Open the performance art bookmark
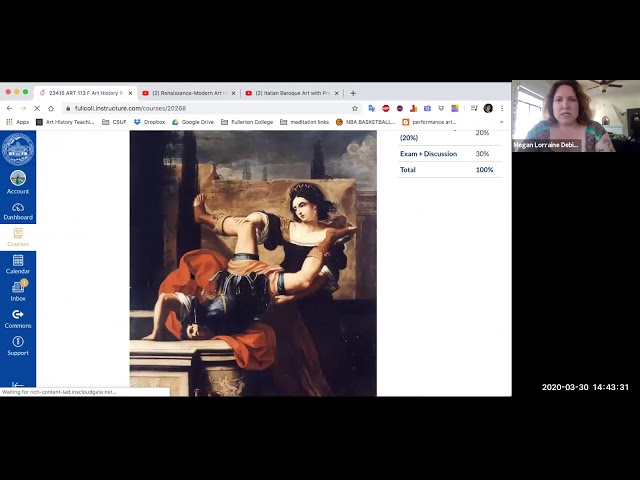The height and width of the screenshot is (480, 640). (x=429, y=122)
